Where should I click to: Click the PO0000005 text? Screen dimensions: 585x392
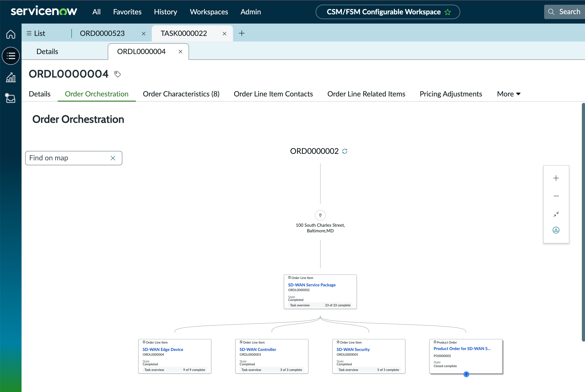pyautogui.click(x=442, y=356)
